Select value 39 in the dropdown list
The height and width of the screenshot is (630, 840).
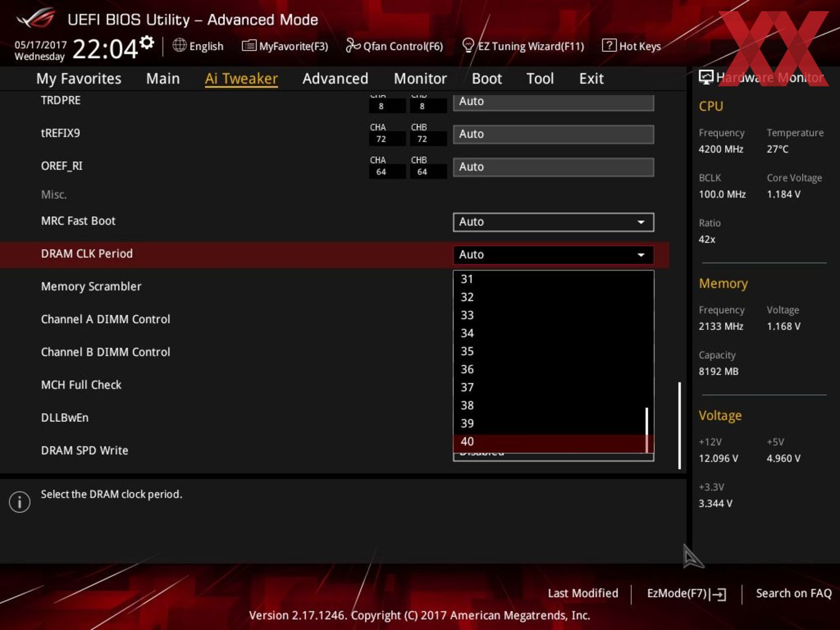click(x=550, y=423)
